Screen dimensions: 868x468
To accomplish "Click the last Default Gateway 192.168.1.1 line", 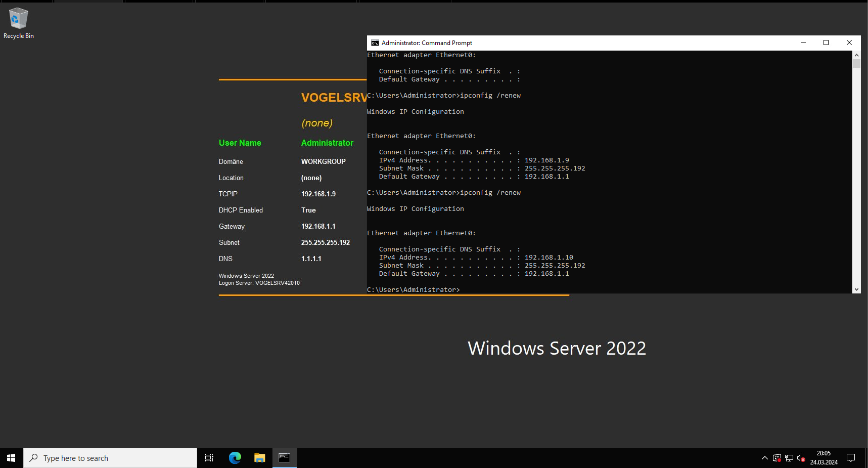I will [x=474, y=273].
